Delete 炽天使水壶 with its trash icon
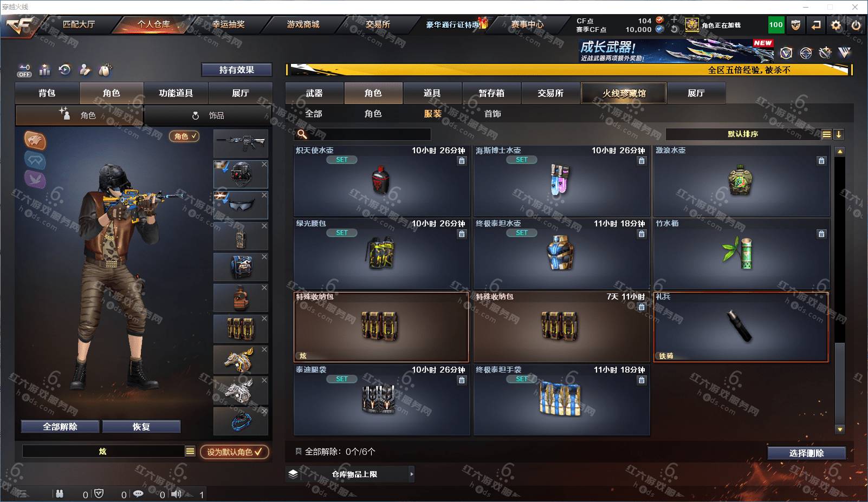Image resolution: width=868 pixels, height=502 pixels. (x=462, y=161)
